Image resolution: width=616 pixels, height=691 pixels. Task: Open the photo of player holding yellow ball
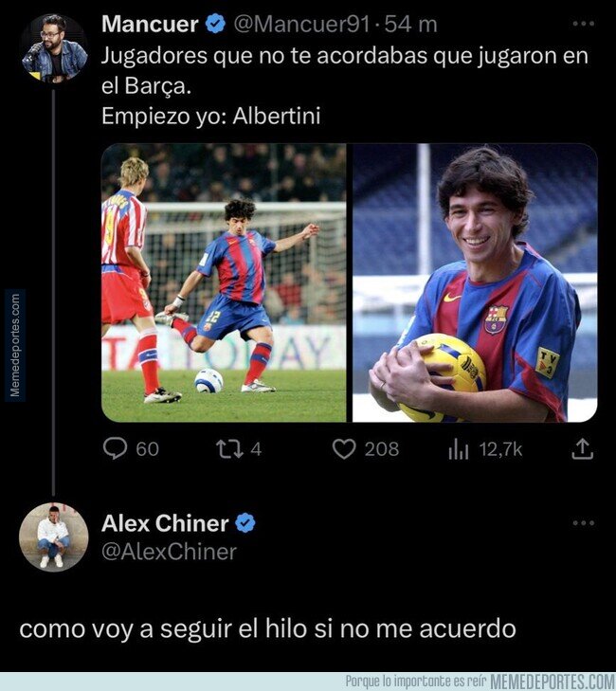point(475,282)
